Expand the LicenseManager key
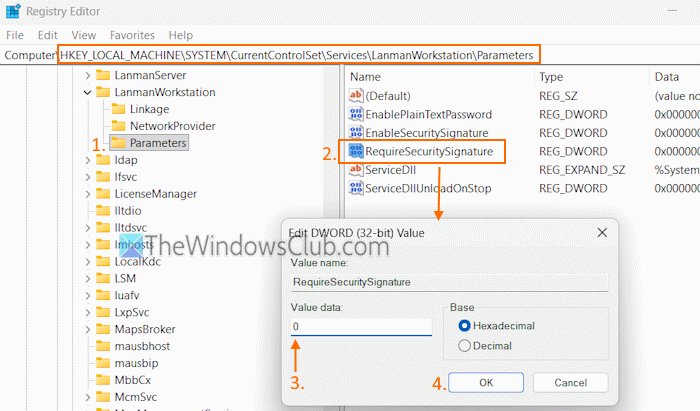 (x=88, y=194)
